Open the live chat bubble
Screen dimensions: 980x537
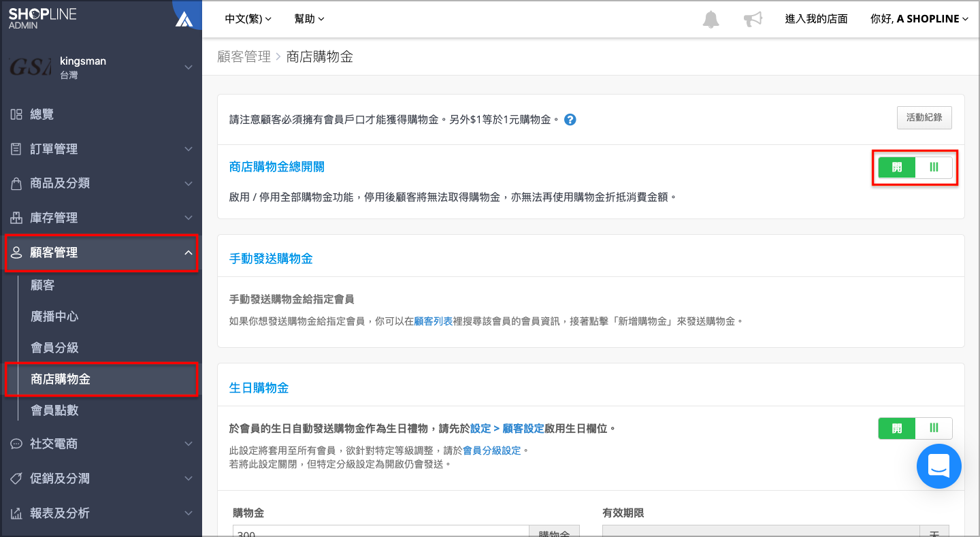click(x=938, y=466)
